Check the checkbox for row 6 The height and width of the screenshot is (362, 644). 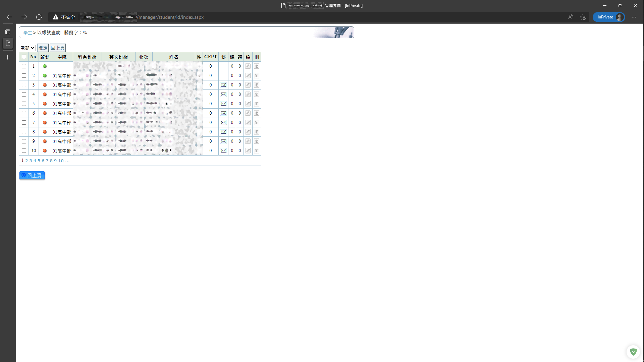click(24, 113)
